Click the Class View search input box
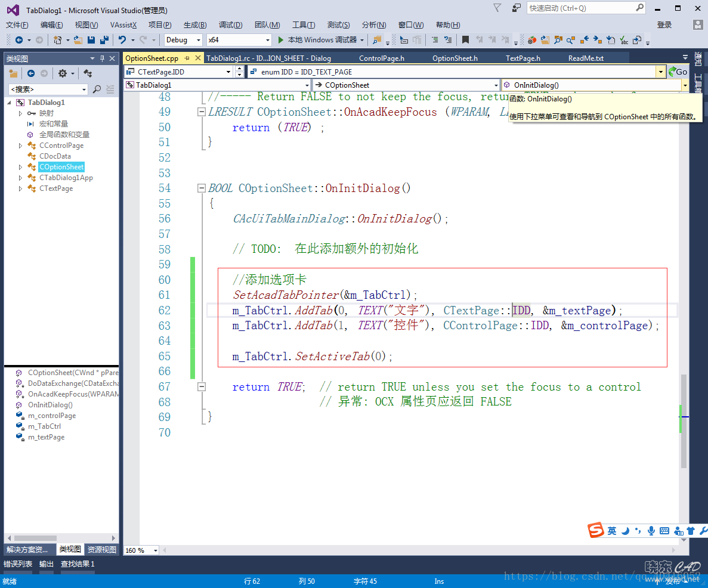 tap(48, 89)
